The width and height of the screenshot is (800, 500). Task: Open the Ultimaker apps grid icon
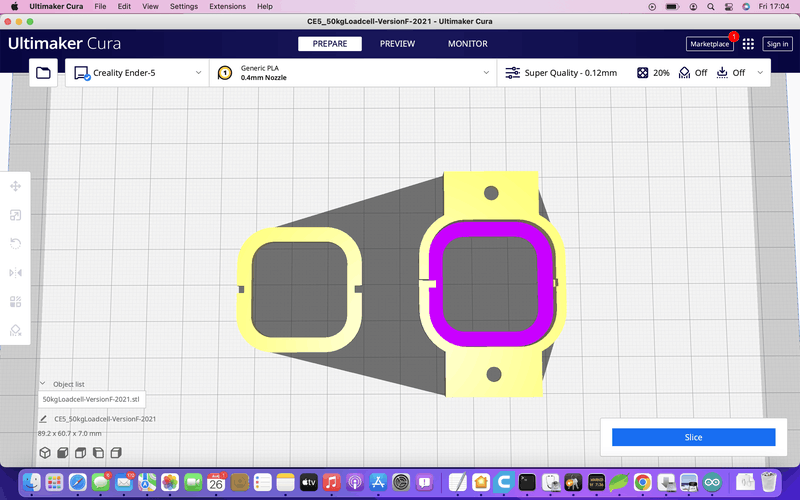[x=748, y=44]
